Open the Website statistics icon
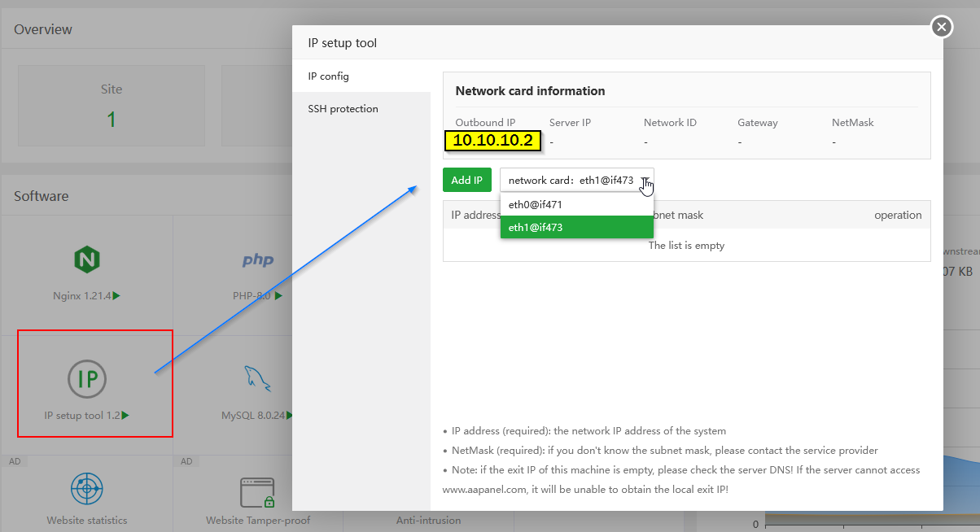The width and height of the screenshot is (980, 532). [87, 489]
